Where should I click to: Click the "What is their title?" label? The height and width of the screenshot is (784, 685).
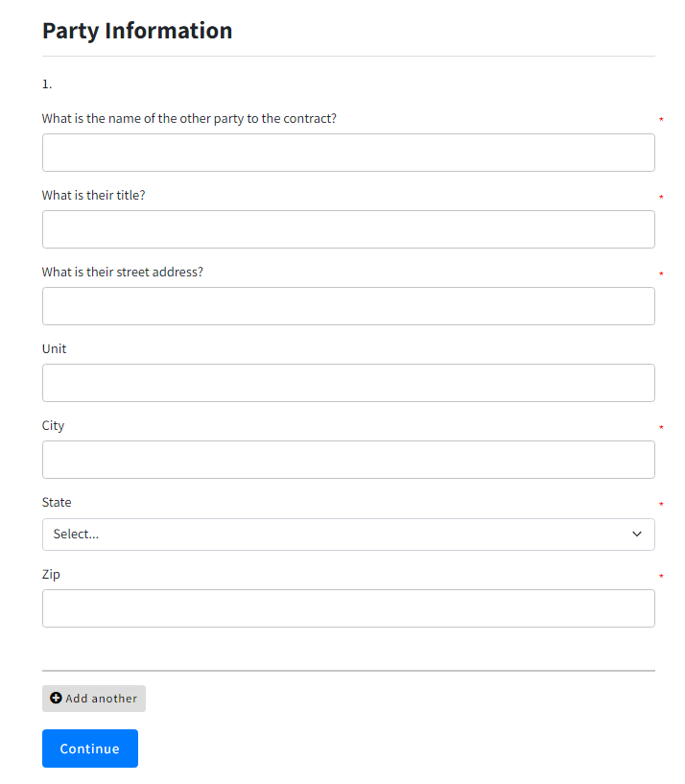pos(94,196)
